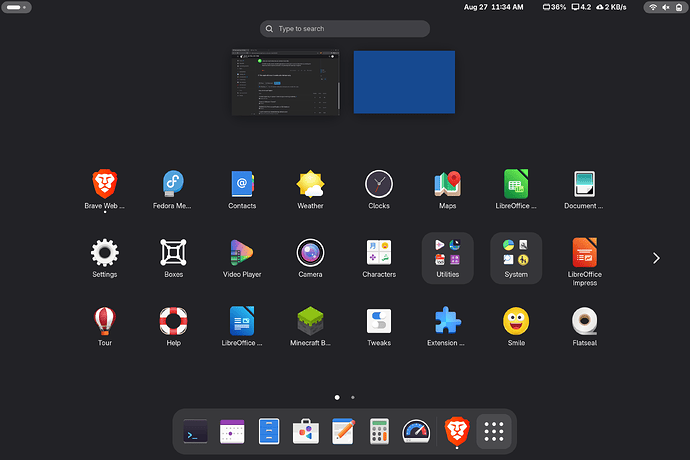Switch to the empty blue workspace thumbnail
Image resolution: width=690 pixels, height=460 pixels.
[x=404, y=82]
